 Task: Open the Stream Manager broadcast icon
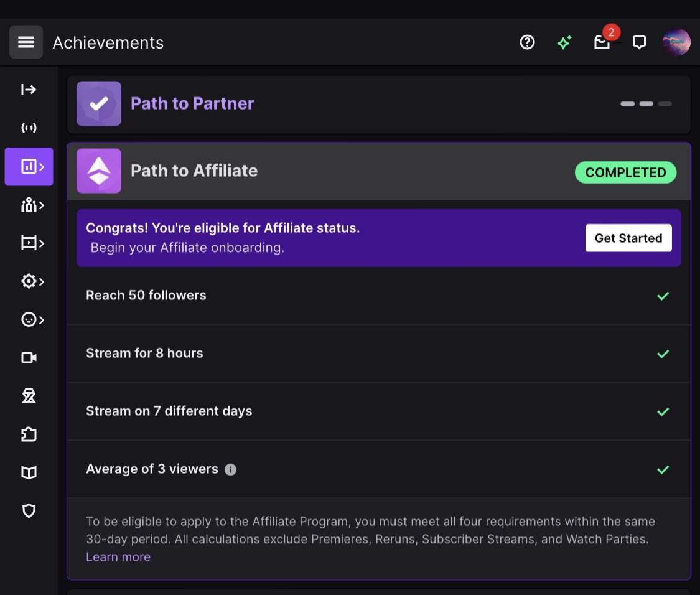[x=29, y=128]
